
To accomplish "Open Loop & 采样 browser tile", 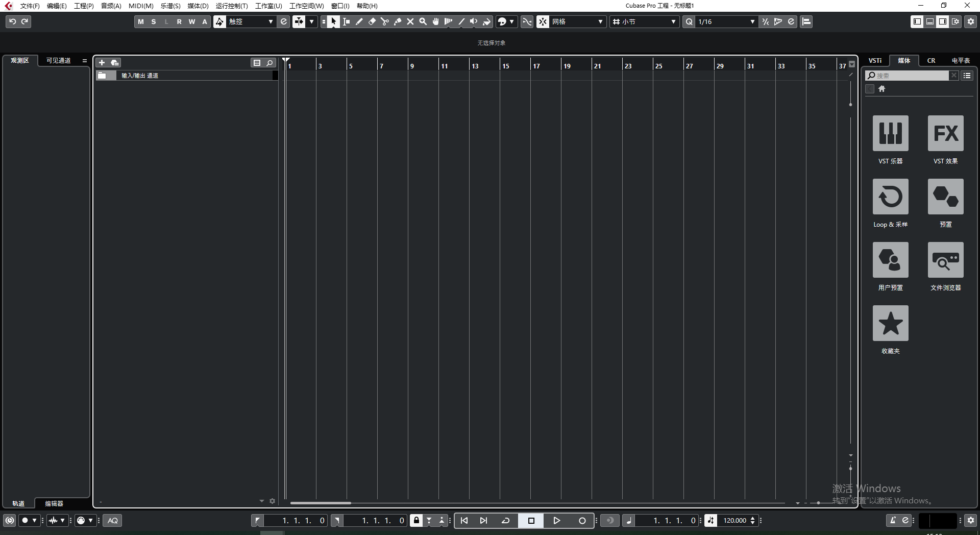I will point(891,197).
